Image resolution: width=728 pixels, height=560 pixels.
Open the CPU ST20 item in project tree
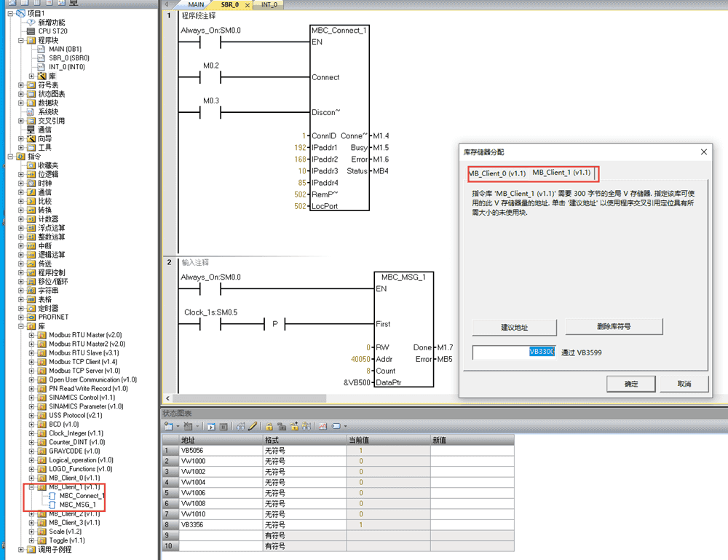pyautogui.click(x=52, y=31)
